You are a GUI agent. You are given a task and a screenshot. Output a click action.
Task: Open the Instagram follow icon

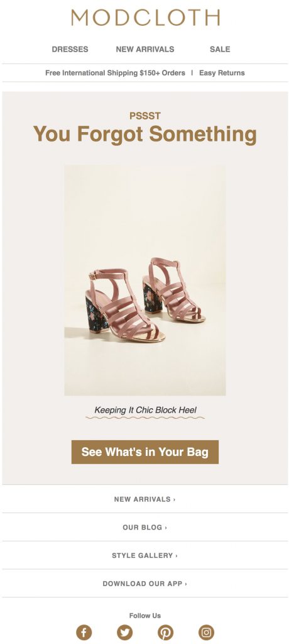tap(206, 632)
